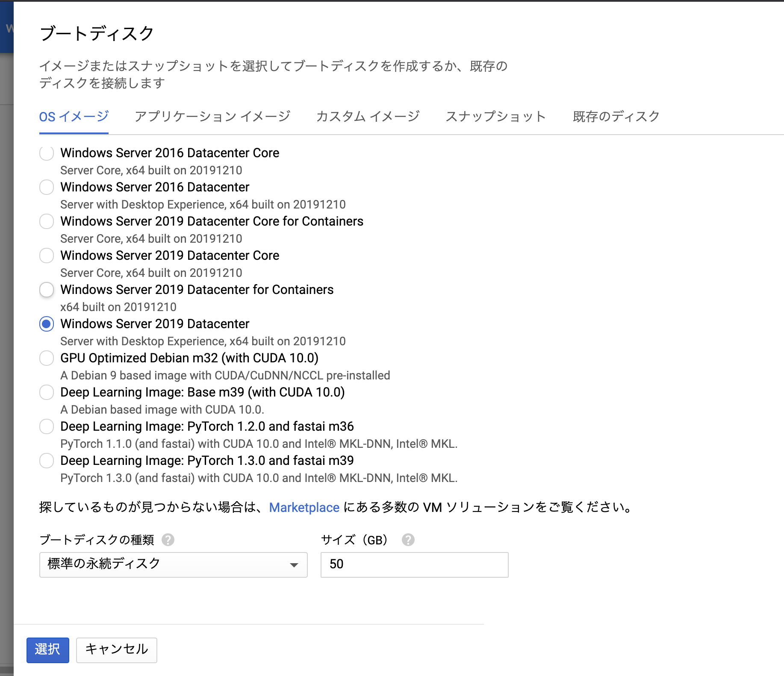Viewport: 784px width, 676px height.
Task: Click the ブートディスクの種類 label
Action: pyautogui.click(x=97, y=540)
